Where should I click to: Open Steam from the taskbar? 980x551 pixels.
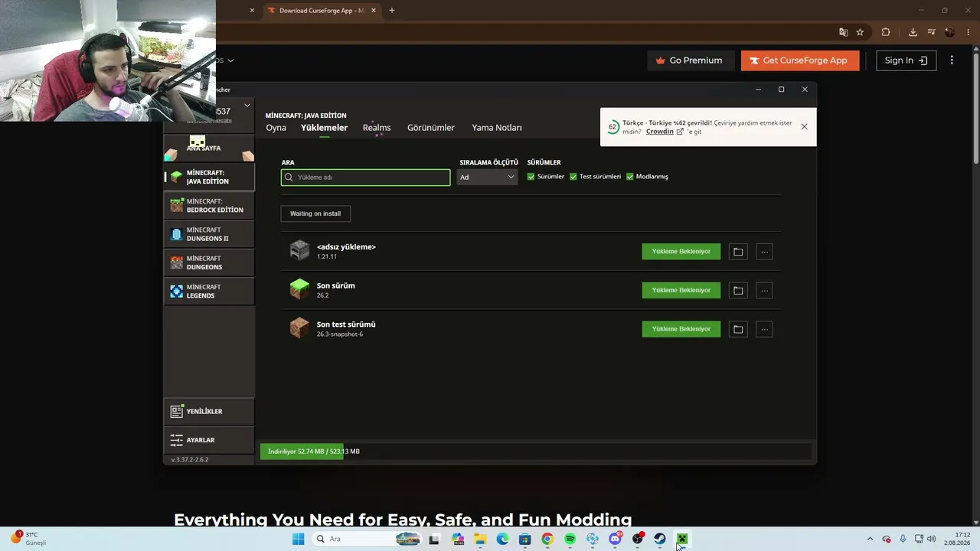point(659,539)
